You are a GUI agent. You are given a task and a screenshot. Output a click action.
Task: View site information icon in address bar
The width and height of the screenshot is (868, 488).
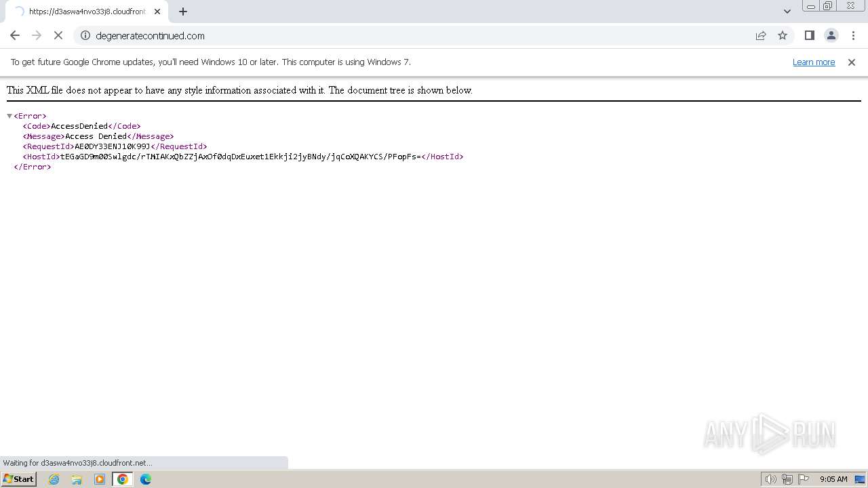[85, 35]
